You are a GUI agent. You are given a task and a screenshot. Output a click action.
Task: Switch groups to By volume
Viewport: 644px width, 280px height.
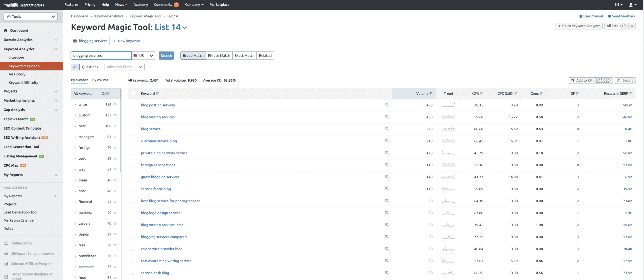tap(100, 80)
